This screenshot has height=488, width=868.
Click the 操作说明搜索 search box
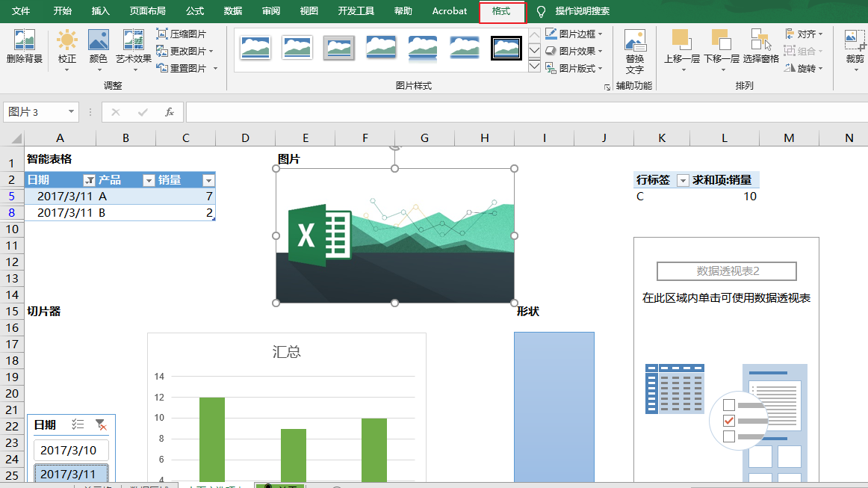pyautogui.click(x=583, y=11)
